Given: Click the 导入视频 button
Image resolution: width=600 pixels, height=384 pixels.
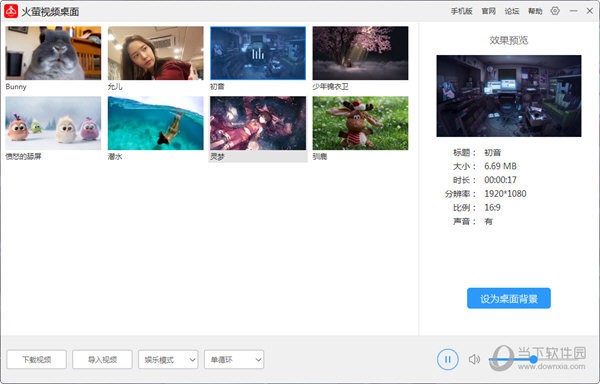Looking at the screenshot, I should [102, 360].
